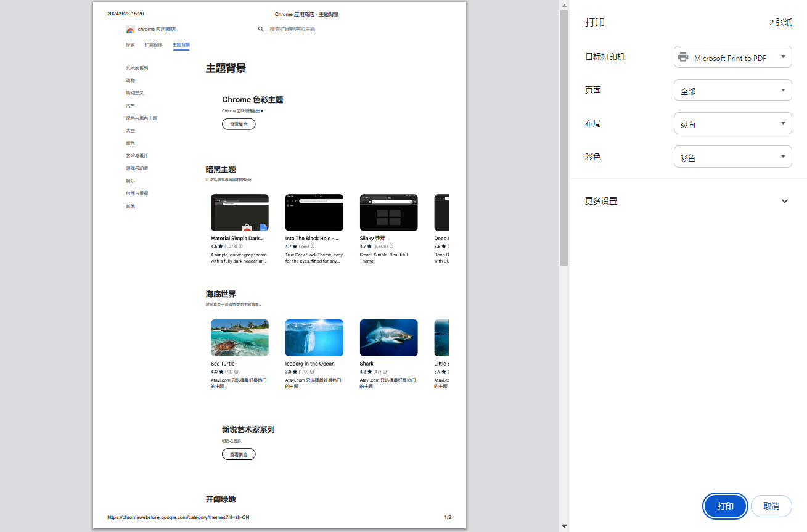Click Material Simple Dark theme title text
807x532 pixels.
(x=237, y=239)
